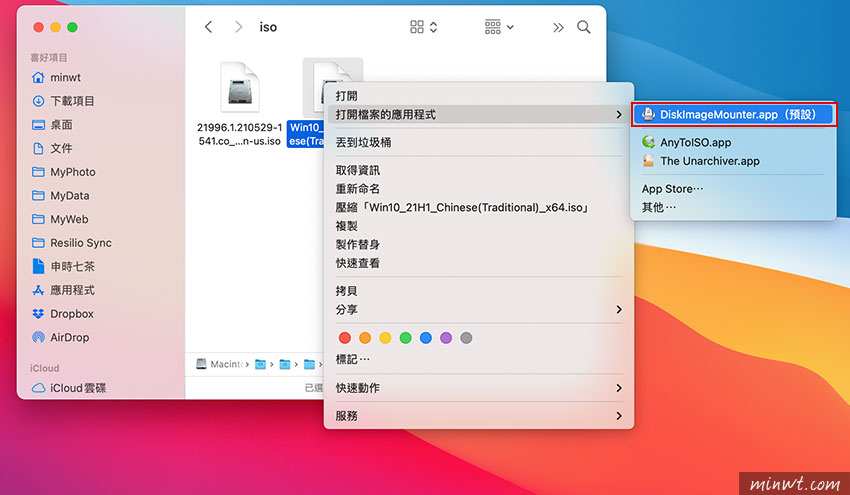Open with The Unarchiver.app
850x495 pixels.
(733, 161)
